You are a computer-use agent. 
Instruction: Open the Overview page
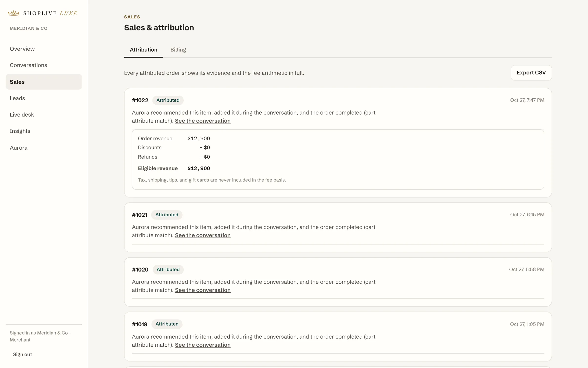pos(22,49)
